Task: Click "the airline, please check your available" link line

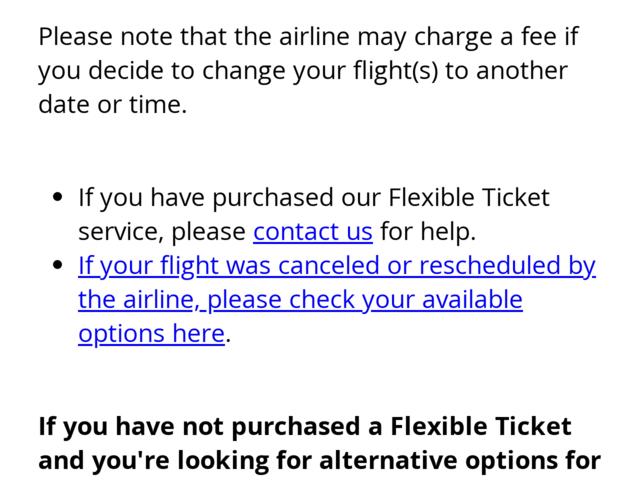Action: click(300, 300)
